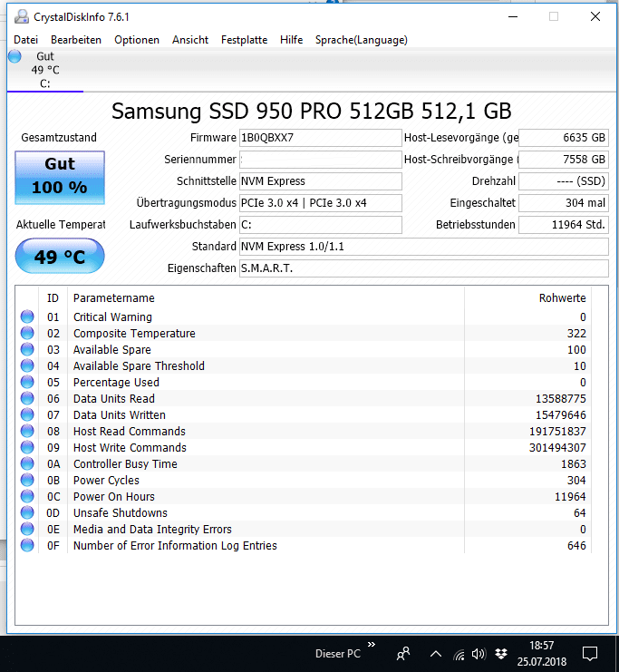The width and height of the screenshot is (619, 672).
Task: Click the Drehzahl value ---- (SSD)
Action: pyautogui.click(x=564, y=181)
